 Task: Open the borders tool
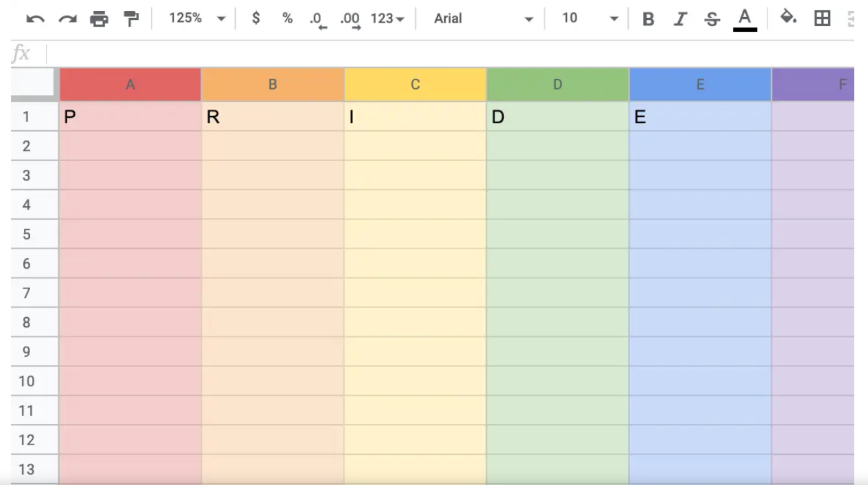822,18
